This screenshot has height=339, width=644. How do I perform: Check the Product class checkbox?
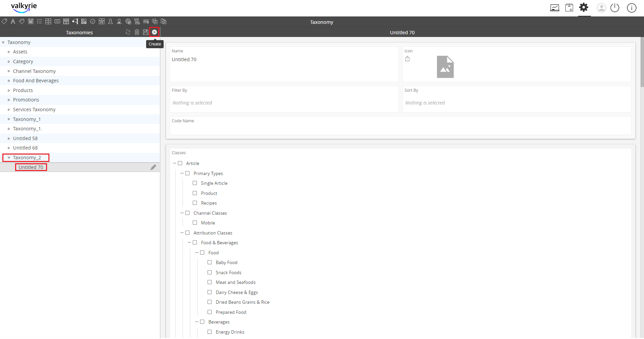point(195,193)
